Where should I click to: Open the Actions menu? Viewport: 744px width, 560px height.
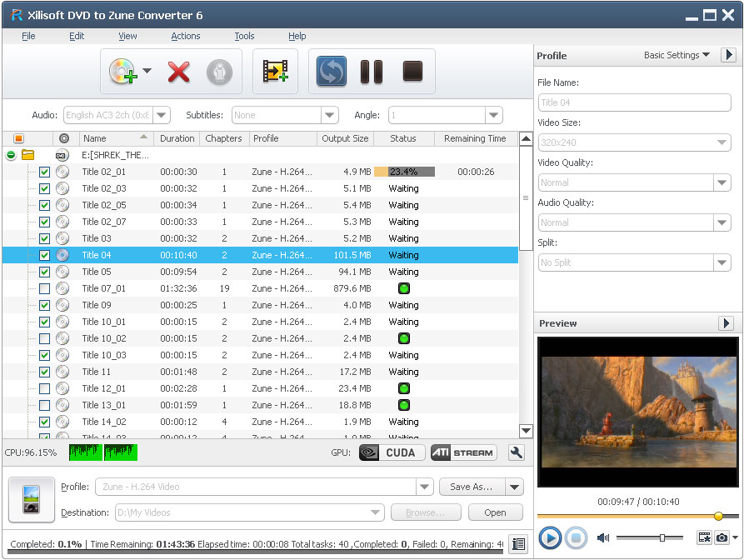tap(185, 36)
